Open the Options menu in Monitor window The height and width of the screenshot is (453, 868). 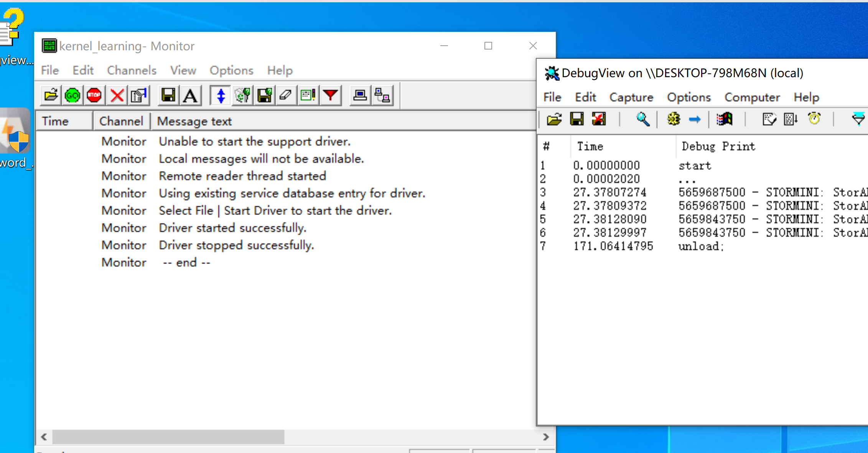pos(231,70)
